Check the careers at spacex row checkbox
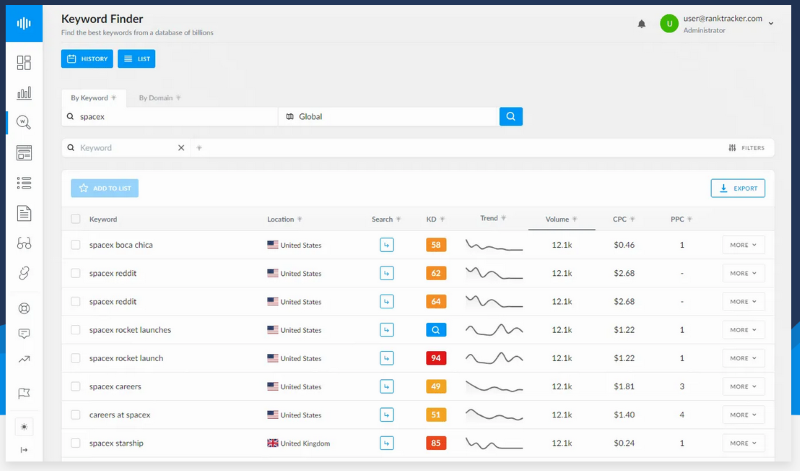 click(76, 415)
